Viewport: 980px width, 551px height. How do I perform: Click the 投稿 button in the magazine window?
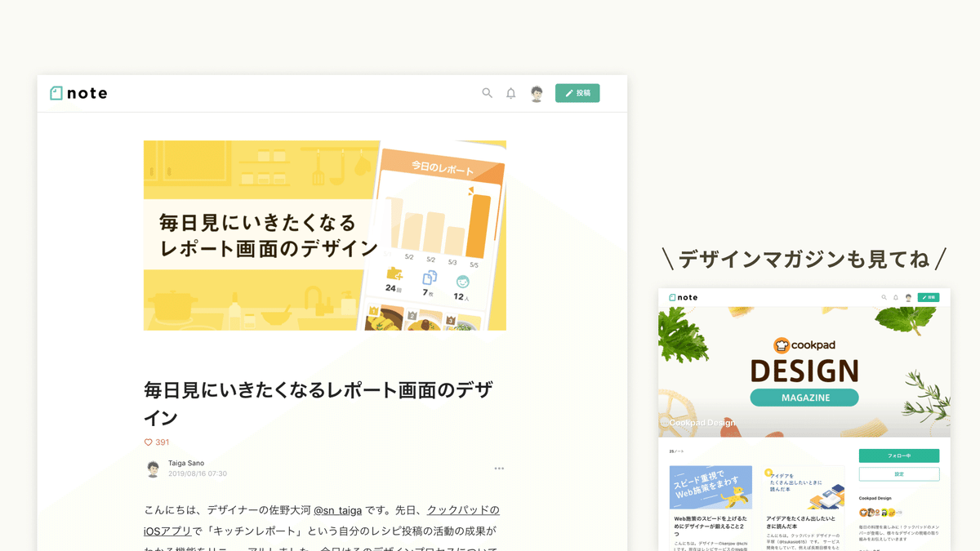pos(929,297)
